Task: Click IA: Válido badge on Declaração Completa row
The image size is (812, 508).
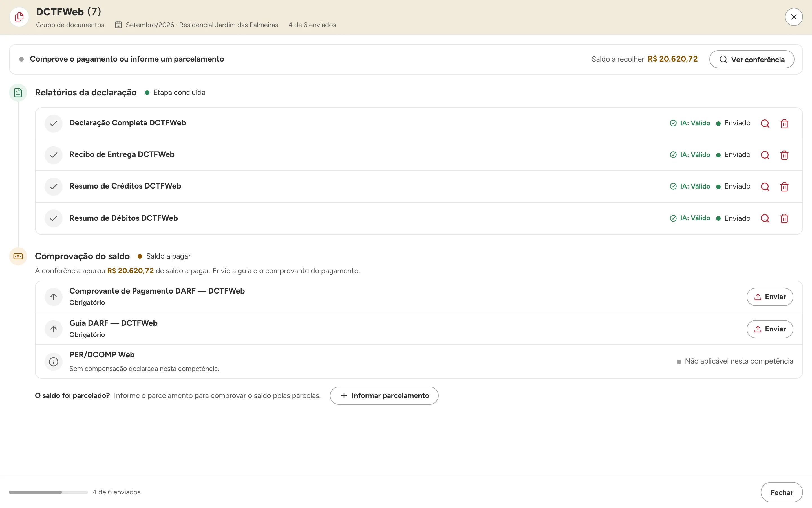Action: pyautogui.click(x=690, y=123)
